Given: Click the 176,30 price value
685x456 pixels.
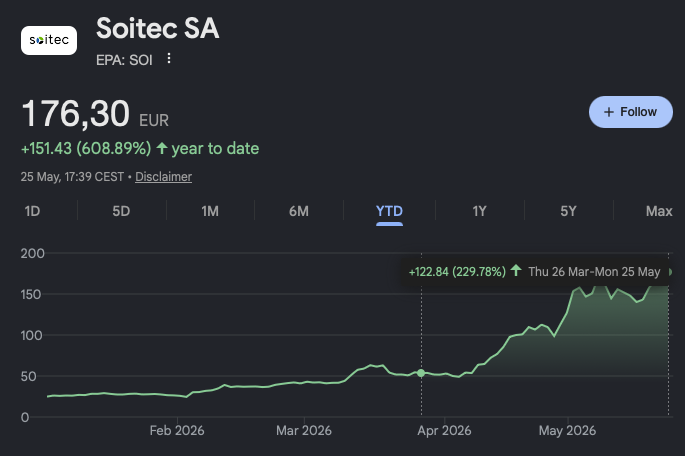Looking at the screenshot, I should [x=76, y=114].
